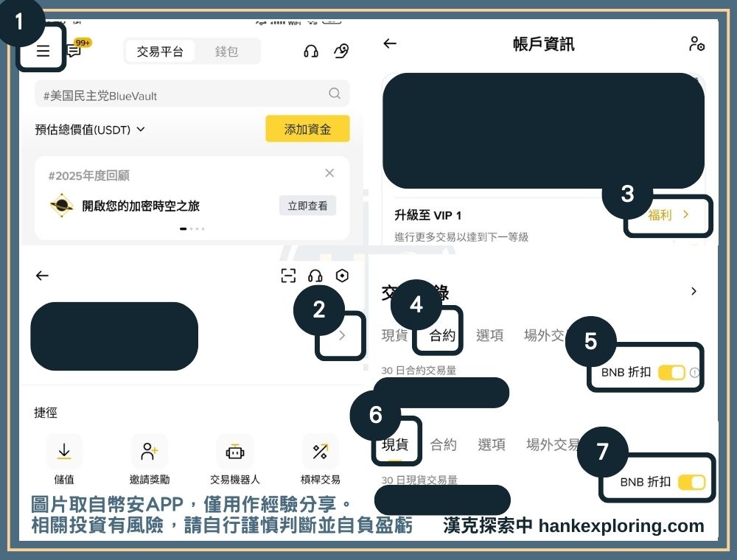Viewport: 737px width, 560px height.
Task: Tap the #美国民主党BlueVault search field
Action: click(x=192, y=94)
